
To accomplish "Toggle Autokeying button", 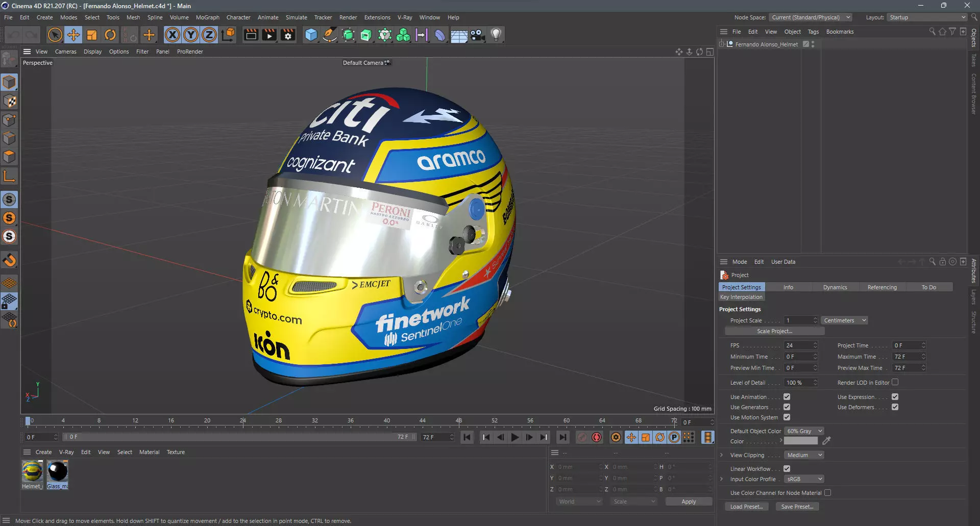I will pyautogui.click(x=596, y=437).
